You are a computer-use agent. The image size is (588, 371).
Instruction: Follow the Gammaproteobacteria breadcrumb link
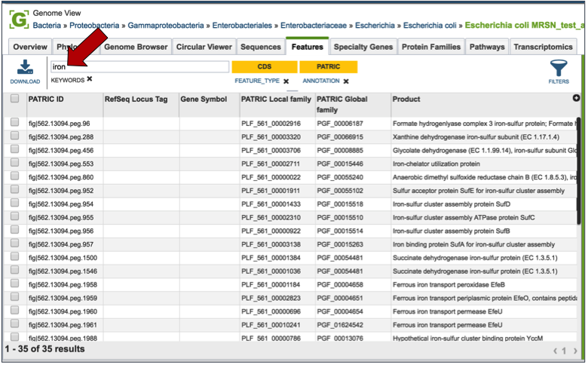coord(164,25)
